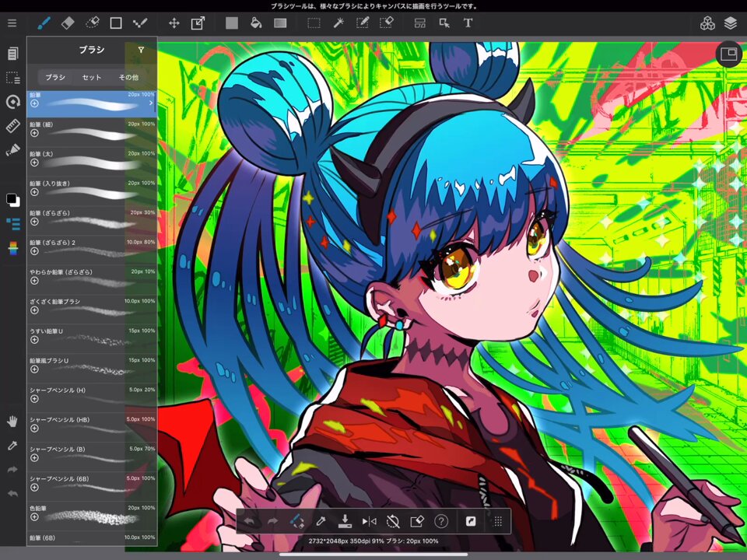This screenshot has width=747, height=560.
Task: Open the rainbow color palette icon
Action: (13, 247)
